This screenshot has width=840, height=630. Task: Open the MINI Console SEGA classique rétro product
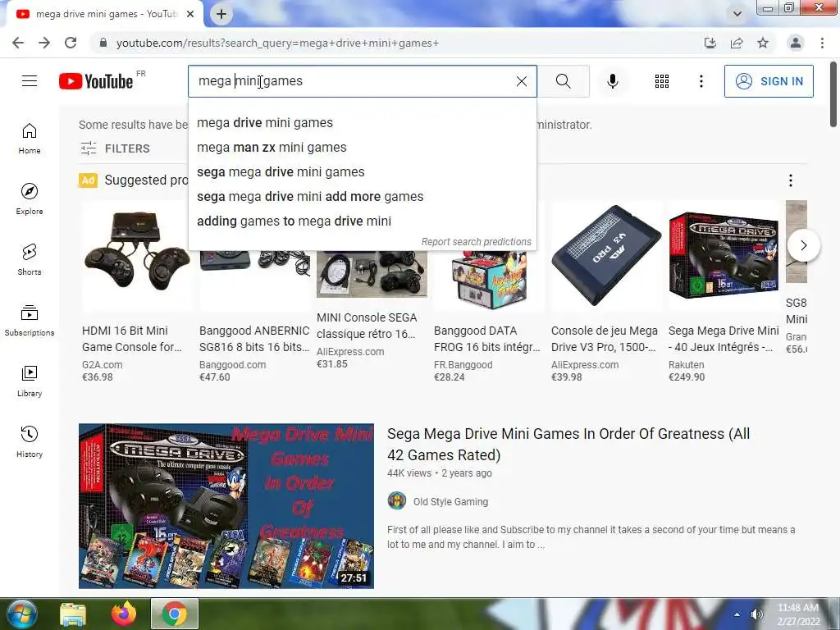367,325
